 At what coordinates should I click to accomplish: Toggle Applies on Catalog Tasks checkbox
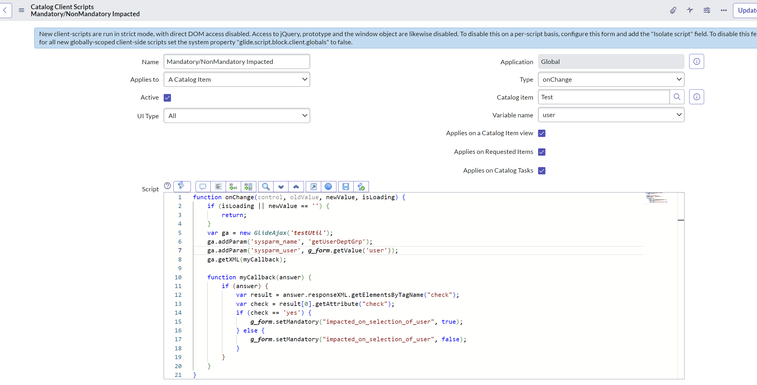(x=542, y=171)
